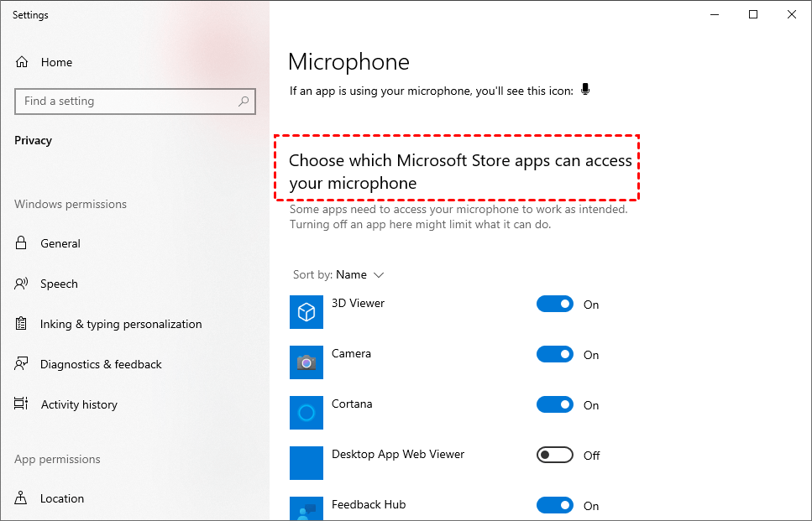Click the Location person icon
The height and width of the screenshot is (521, 812).
22,498
